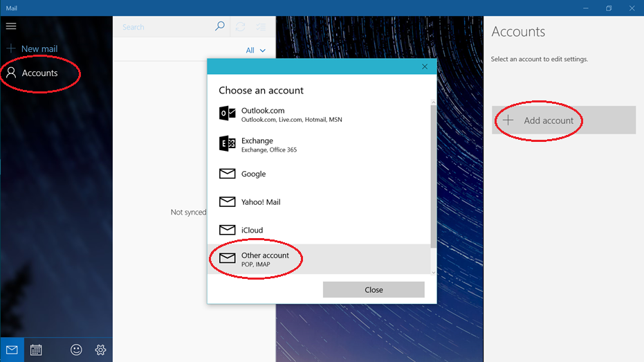644x362 pixels.
Task: Restore down the Mail window
Action: [609, 8]
